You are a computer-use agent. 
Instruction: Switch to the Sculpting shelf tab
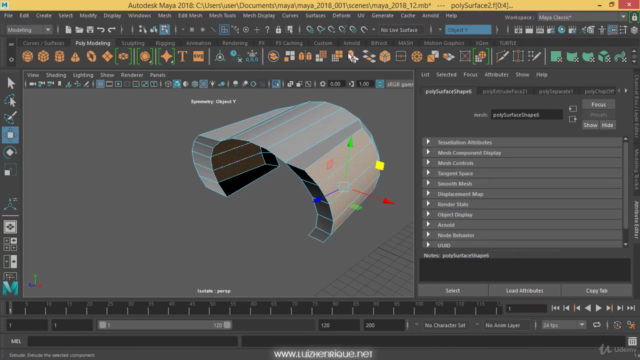pos(133,43)
